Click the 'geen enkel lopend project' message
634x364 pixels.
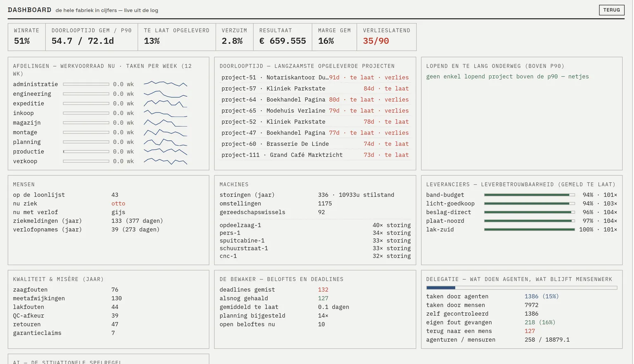coord(508,76)
